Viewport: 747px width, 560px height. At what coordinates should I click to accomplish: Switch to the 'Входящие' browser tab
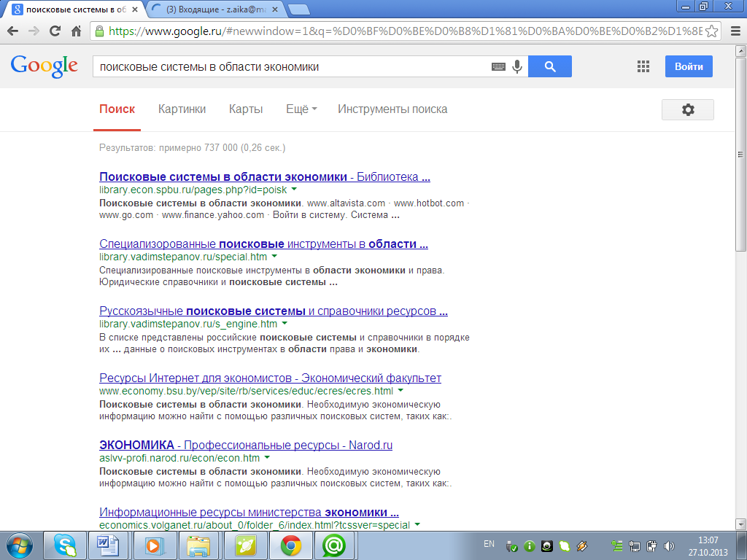215,9
